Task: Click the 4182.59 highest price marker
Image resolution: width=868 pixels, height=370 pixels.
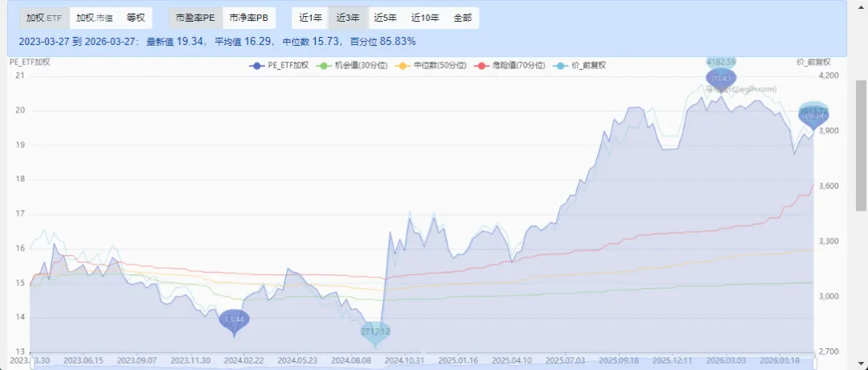Action: click(721, 61)
